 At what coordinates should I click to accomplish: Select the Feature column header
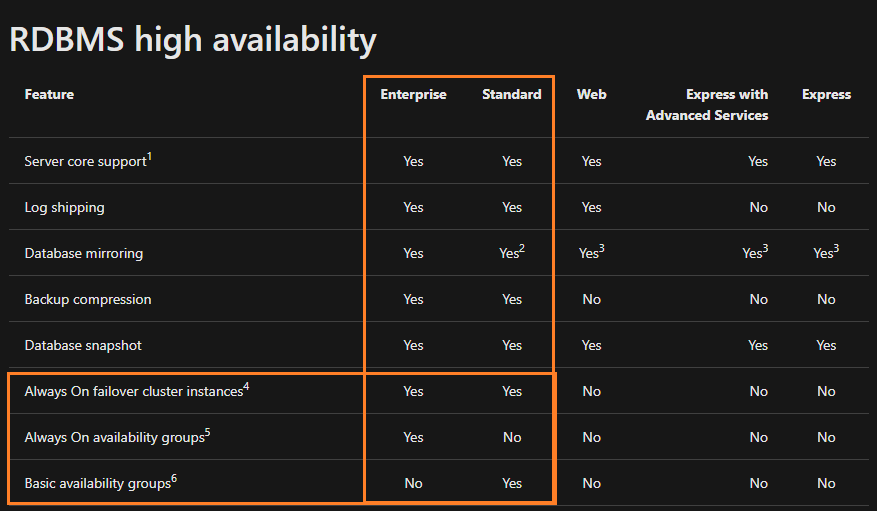coord(49,94)
